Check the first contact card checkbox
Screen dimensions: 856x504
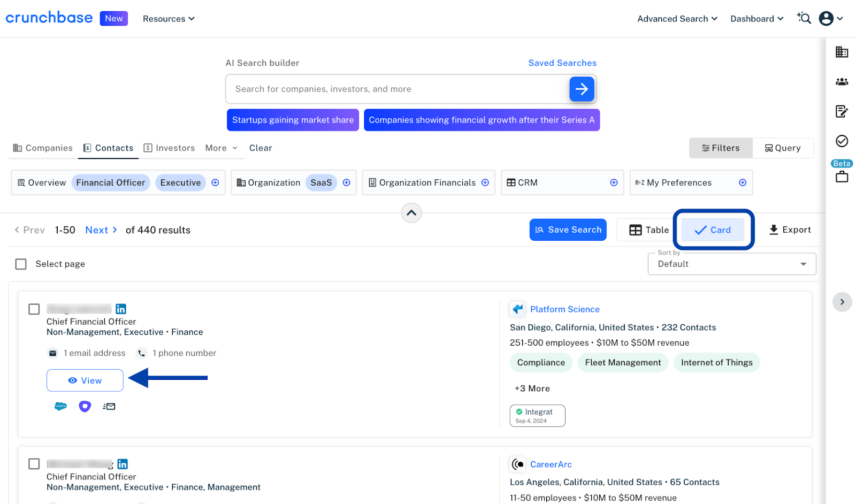point(34,309)
